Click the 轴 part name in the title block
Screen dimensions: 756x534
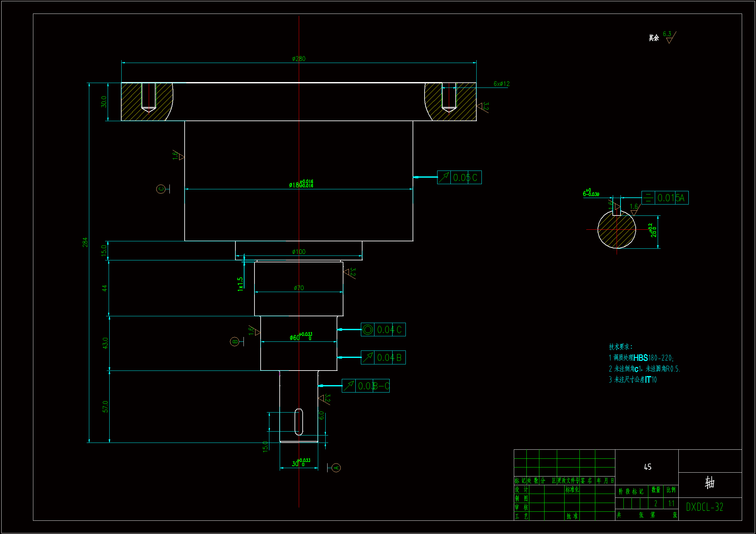pos(709,483)
